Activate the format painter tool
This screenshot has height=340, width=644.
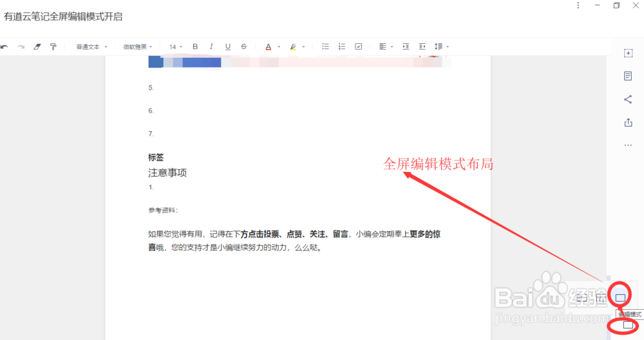pos(53,47)
